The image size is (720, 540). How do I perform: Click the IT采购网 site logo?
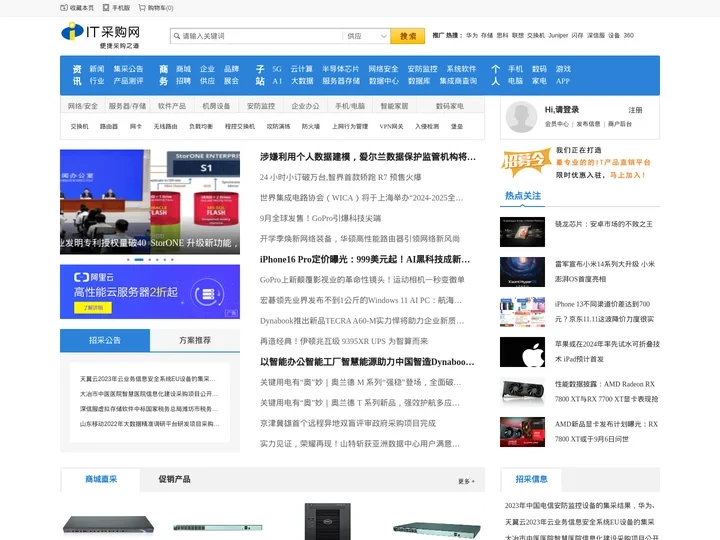(x=101, y=35)
